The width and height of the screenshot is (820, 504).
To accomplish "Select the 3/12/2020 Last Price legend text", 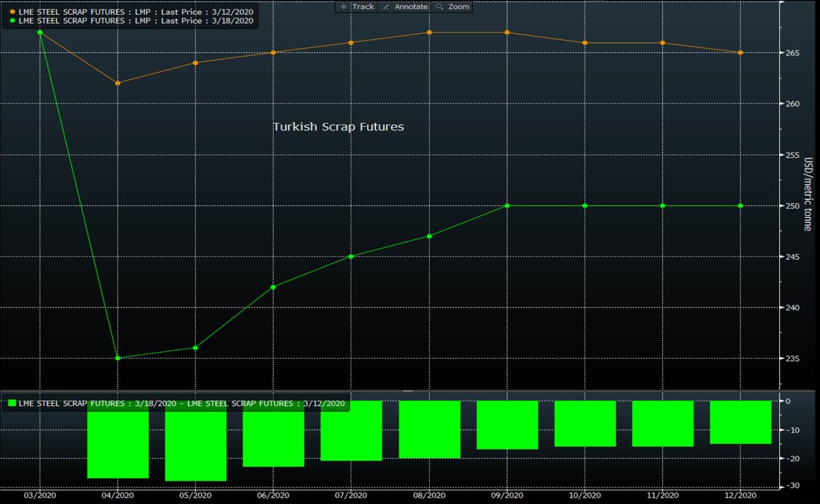I will pyautogui.click(x=136, y=12).
